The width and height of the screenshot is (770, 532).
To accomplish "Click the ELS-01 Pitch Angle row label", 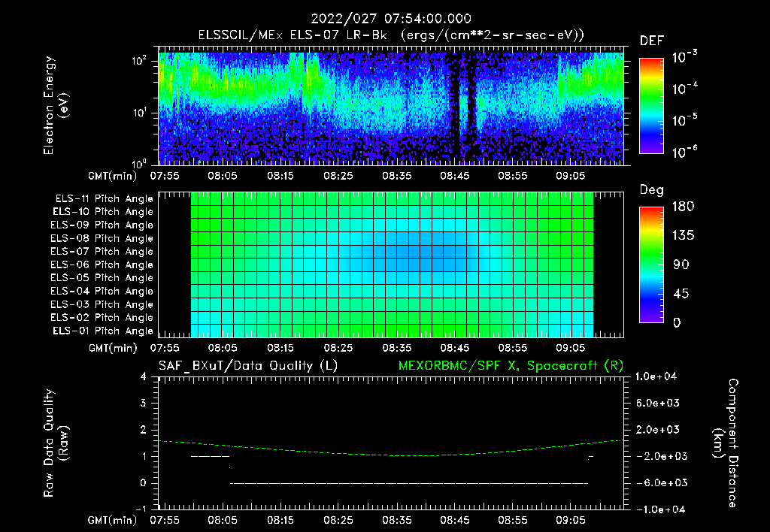I will tap(103, 331).
